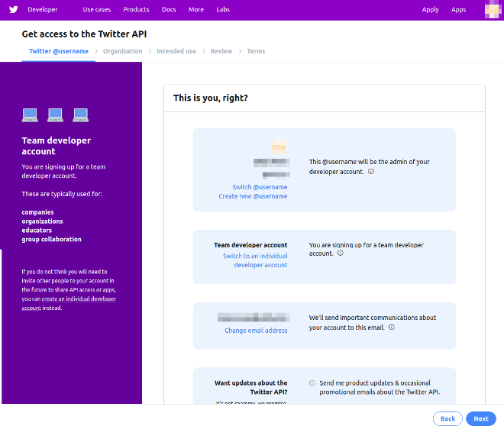Open the Docs menu
This screenshot has height=426, width=504.
(169, 10)
